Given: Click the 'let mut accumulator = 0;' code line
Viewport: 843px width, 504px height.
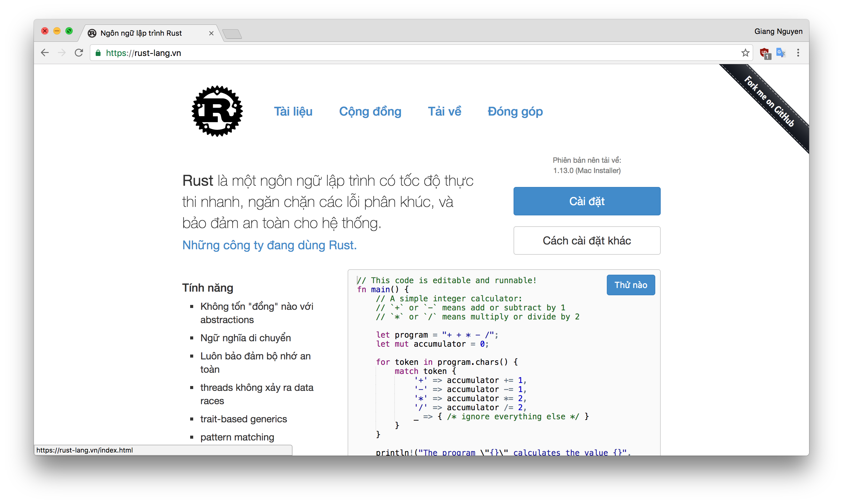Looking at the screenshot, I should (432, 344).
